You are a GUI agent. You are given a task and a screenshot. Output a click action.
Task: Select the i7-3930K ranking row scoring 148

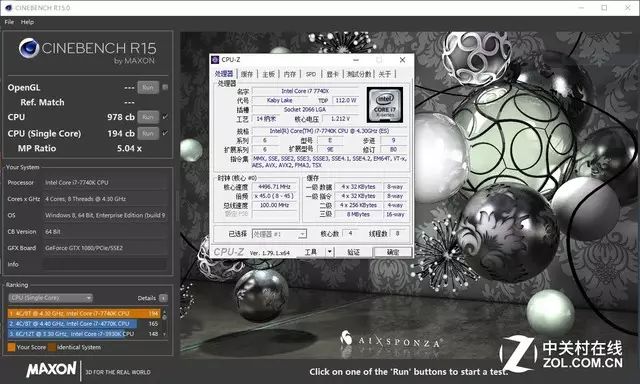click(x=84, y=334)
